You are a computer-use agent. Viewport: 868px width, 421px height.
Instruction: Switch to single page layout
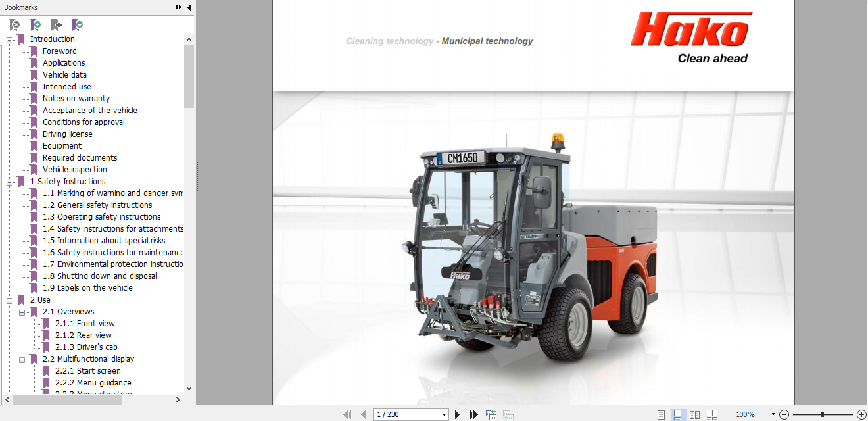pos(661,414)
